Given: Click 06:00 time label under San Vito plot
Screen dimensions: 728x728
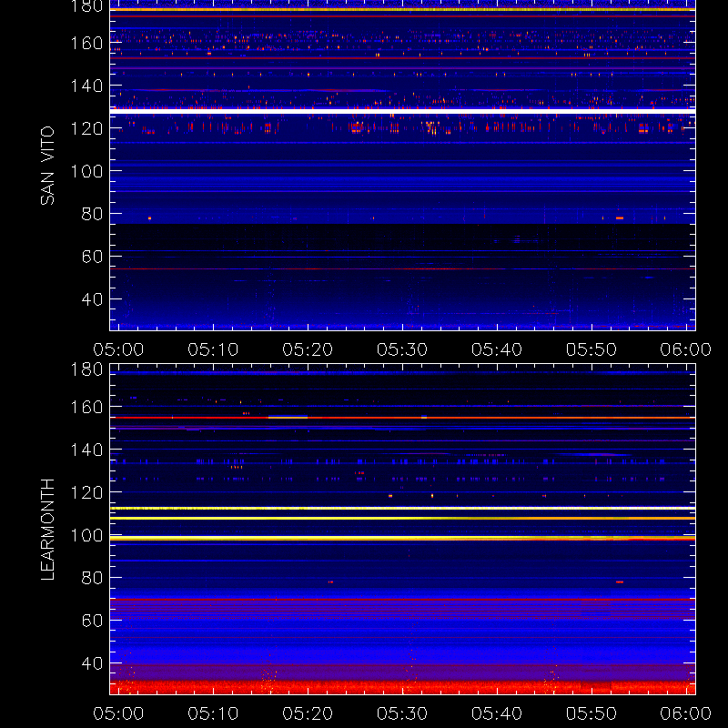Looking at the screenshot, I should click(686, 349).
